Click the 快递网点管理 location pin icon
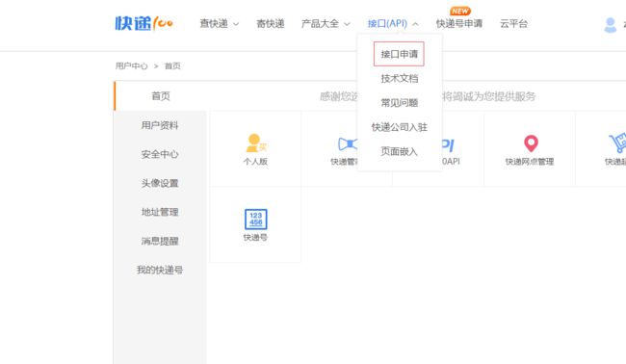Image resolution: width=626 pixels, height=364 pixels. 531,143
